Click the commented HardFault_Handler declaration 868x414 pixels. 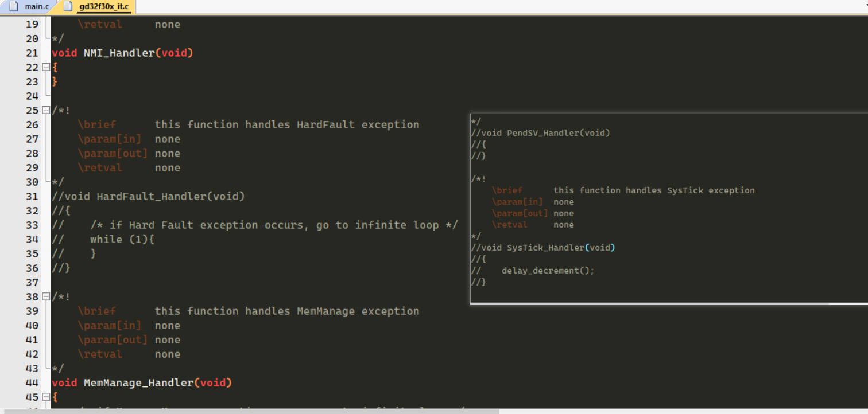(148, 196)
